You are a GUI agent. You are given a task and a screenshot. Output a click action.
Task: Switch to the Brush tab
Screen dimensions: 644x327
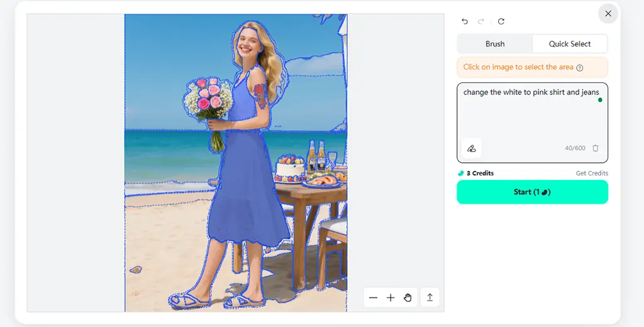[x=495, y=44]
